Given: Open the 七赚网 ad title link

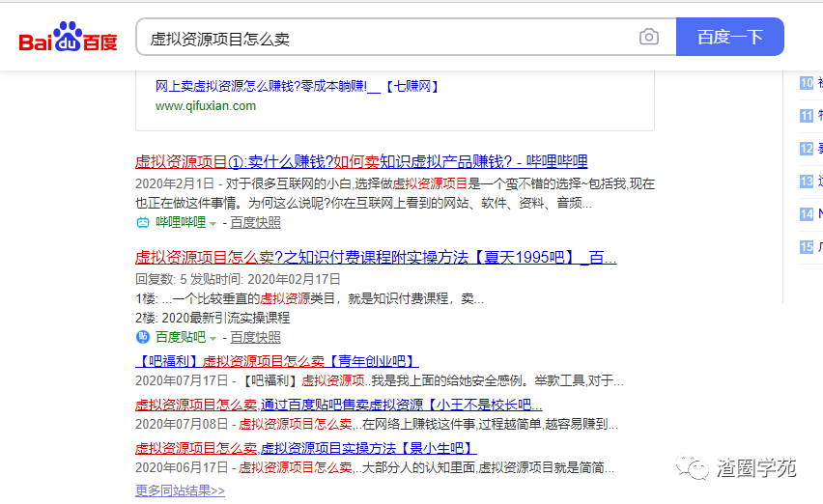Looking at the screenshot, I should [298, 86].
